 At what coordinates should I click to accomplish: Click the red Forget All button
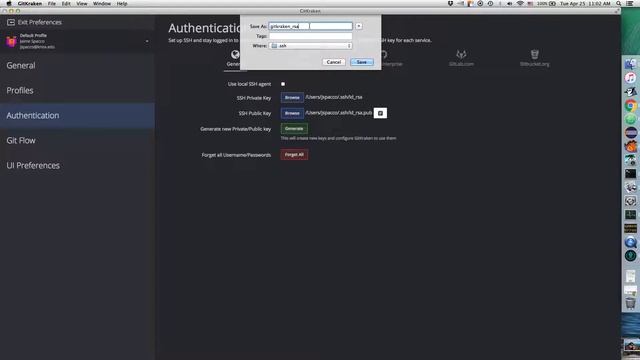click(294, 155)
